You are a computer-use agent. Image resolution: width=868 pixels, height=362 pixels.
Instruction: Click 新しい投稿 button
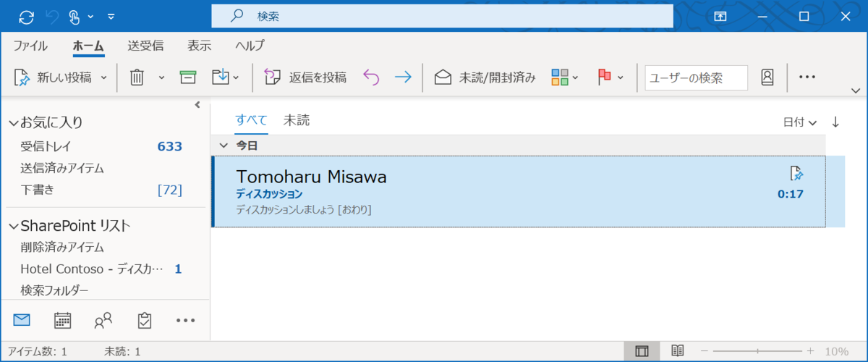pyautogui.click(x=54, y=77)
